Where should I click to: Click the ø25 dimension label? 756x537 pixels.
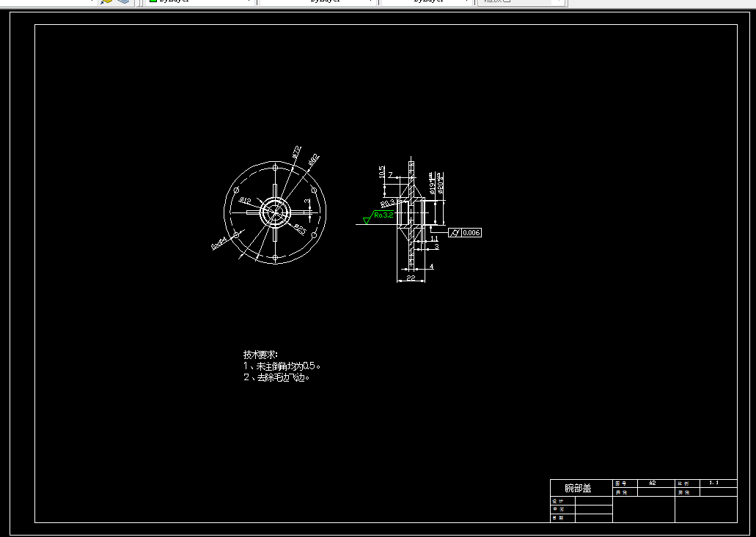(x=300, y=230)
